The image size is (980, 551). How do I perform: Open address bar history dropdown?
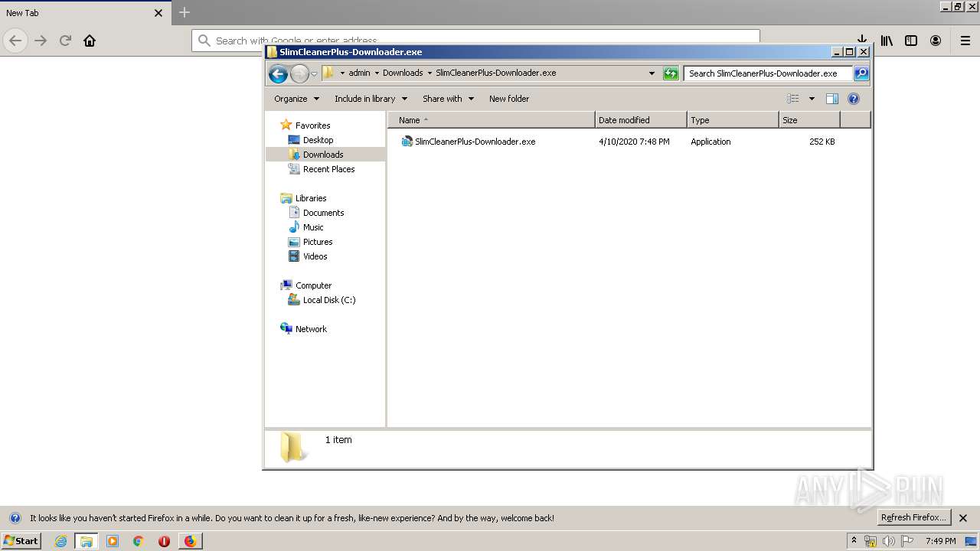[652, 73]
